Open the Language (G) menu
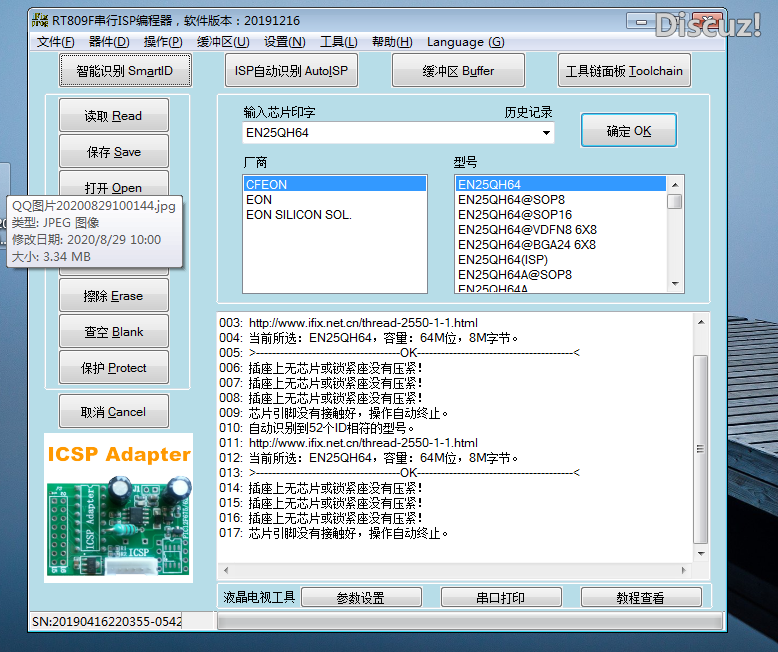 tap(465, 42)
